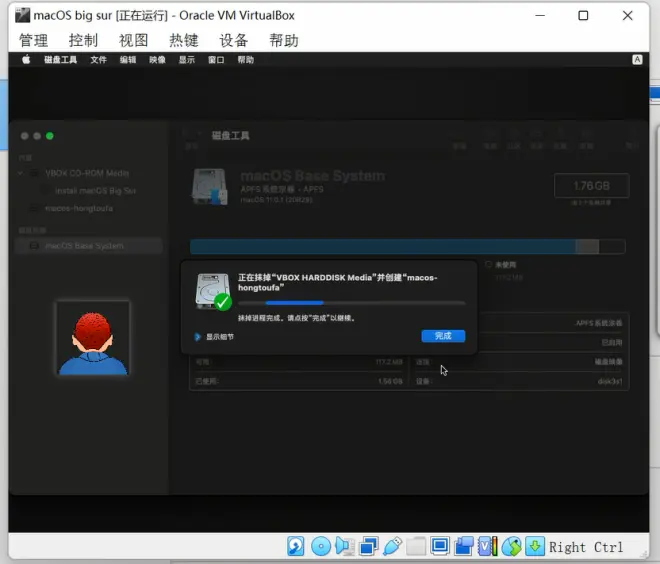This screenshot has height=564, width=660.
Task: Click the VirtualBox title bar app icon
Action: click(22, 15)
